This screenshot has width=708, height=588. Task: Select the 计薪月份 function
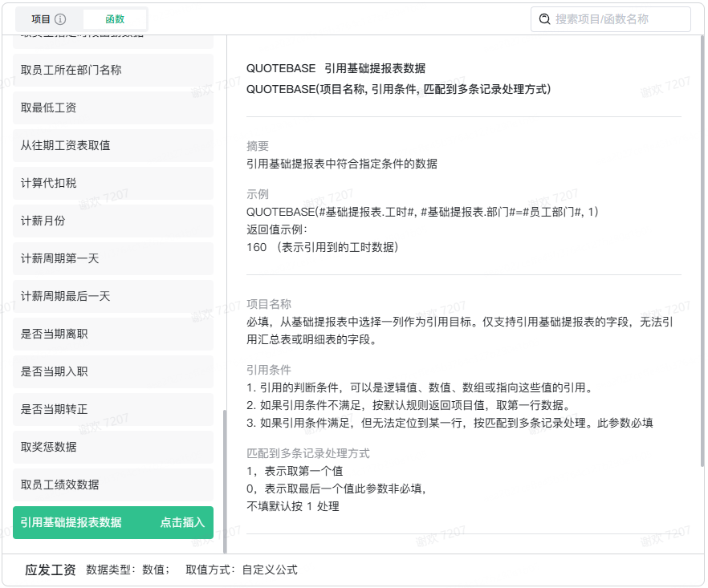click(112, 221)
